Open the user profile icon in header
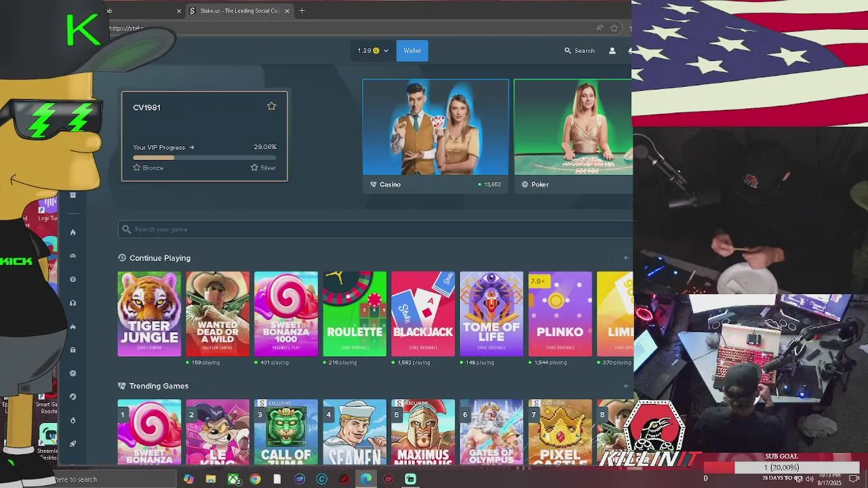 point(612,51)
